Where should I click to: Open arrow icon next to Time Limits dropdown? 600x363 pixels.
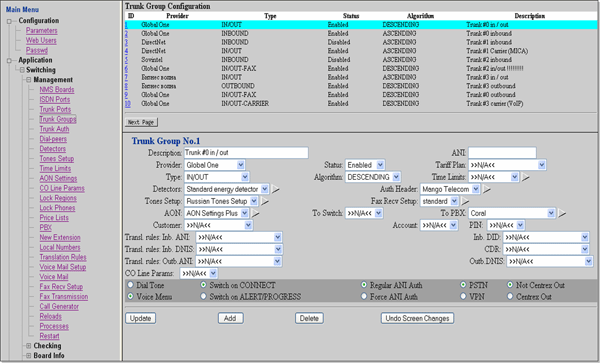[x=525, y=177]
